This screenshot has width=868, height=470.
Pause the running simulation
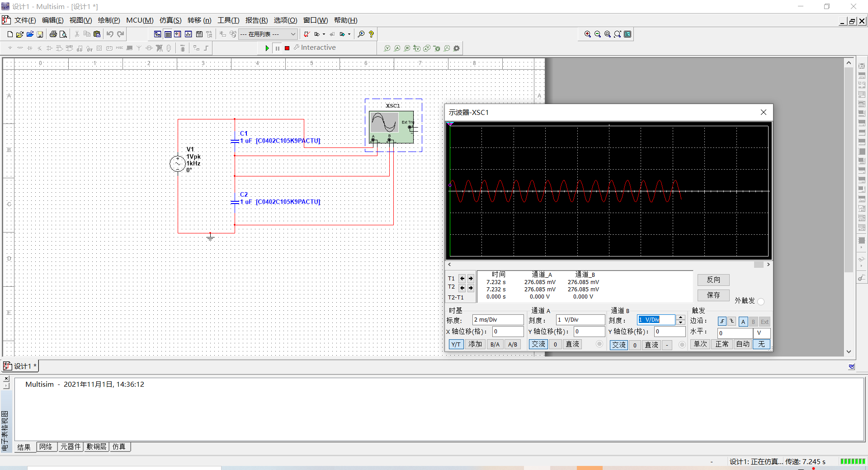point(278,48)
